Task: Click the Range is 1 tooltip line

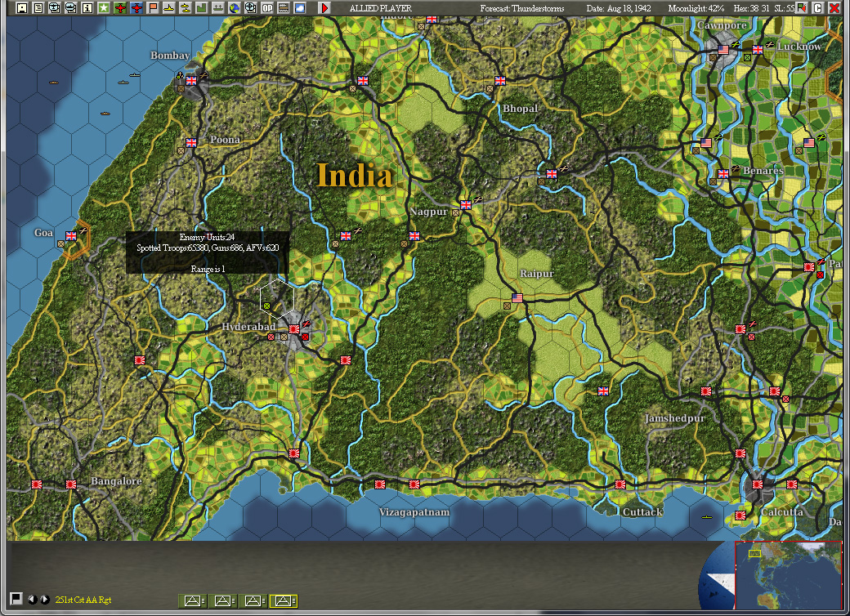Action: [208, 269]
